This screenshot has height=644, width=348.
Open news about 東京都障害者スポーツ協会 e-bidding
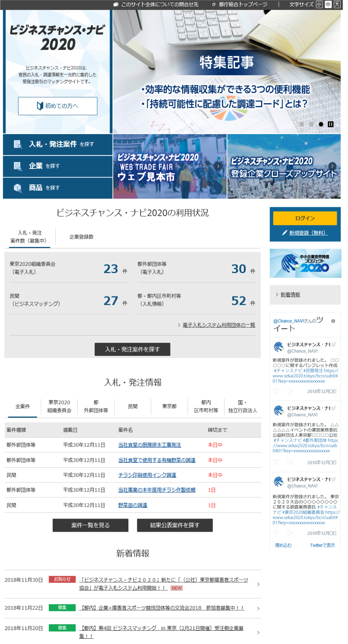pos(164,584)
